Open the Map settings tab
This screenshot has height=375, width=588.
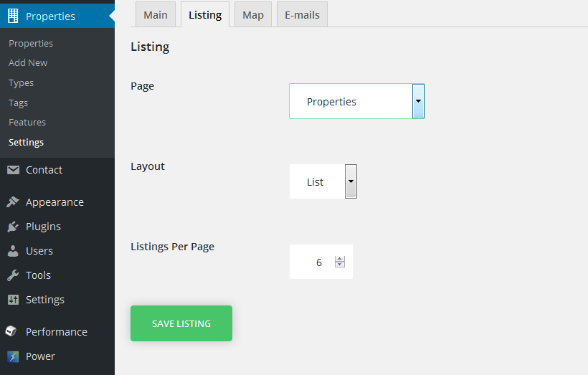point(252,14)
